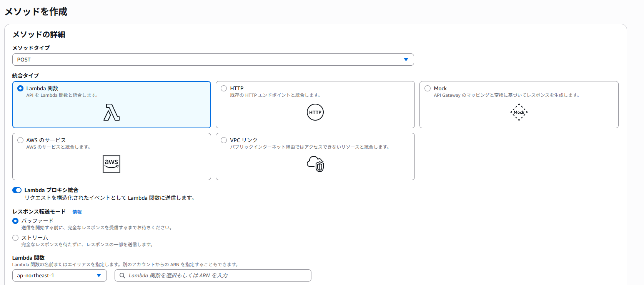This screenshot has height=285, width=644.
Task: Click the Lambda function lambda icon
Action: tap(111, 112)
